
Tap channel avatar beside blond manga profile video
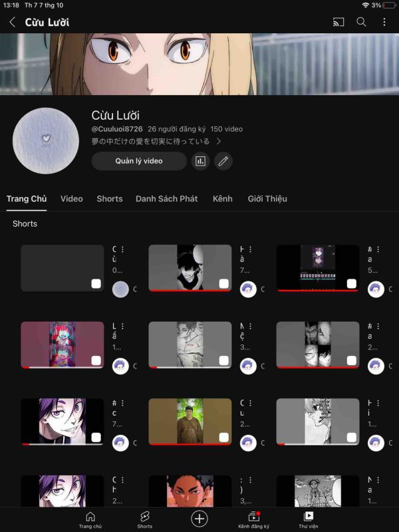pyautogui.click(x=376, y=443)
